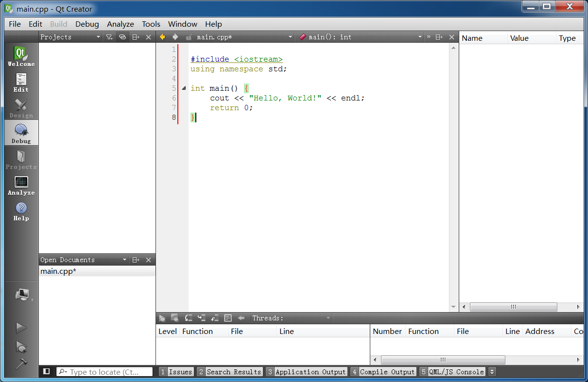Viewport: 588px width, 382px height.
Task: Switch to Edit mode in the sidebar
Action: click(x=21, y=82)
